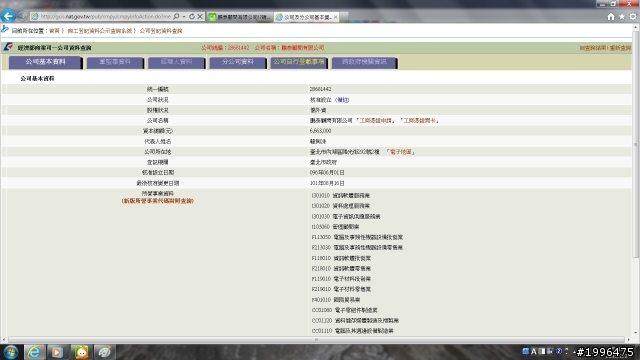The image size is (640, 360).
Task: Click the search magnifier in address bar
Action: (176, 17)
